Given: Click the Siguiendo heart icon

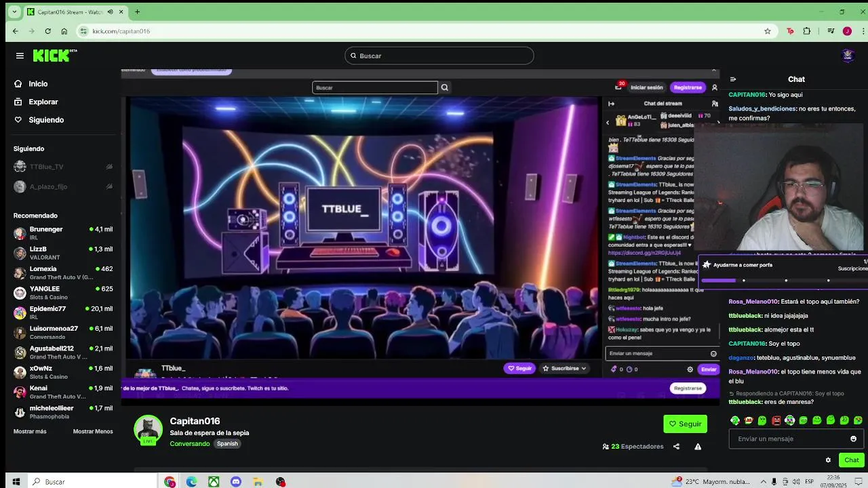Looking at the screenshot, I should 18,120.
